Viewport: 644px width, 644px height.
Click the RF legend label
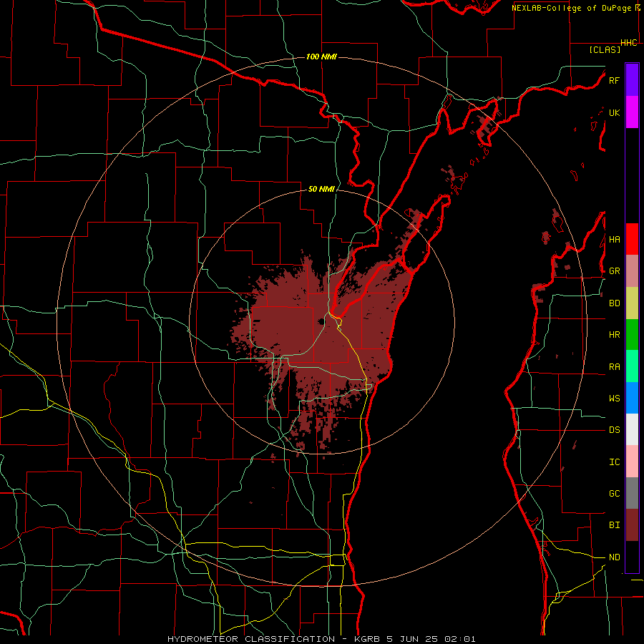tap(614, 80)
